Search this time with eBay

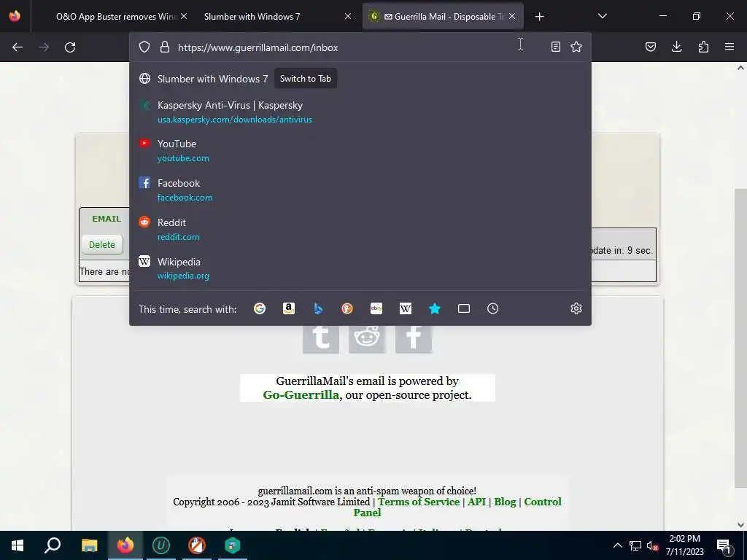click(x=376, y=308)
